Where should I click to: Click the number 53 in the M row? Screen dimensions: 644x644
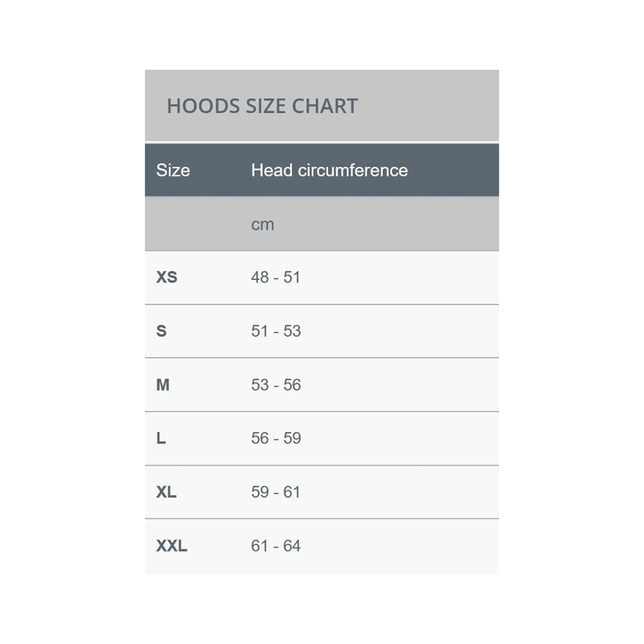click(x=260, y=385)
